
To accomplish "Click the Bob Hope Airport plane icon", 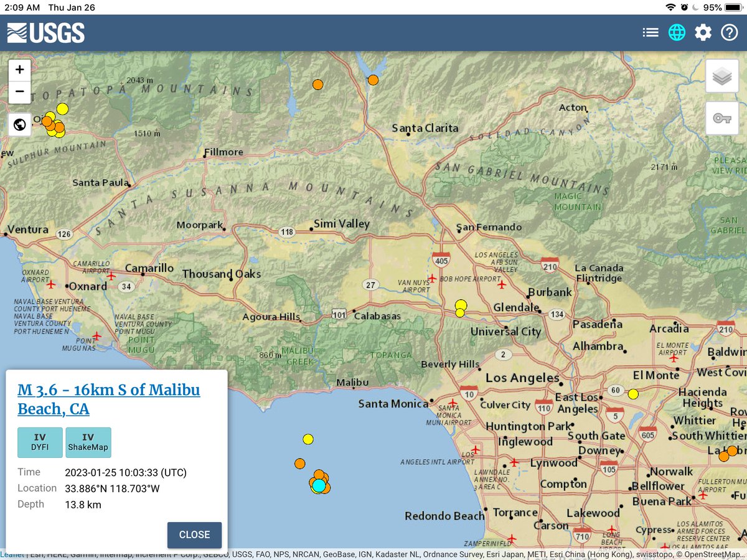I will point(502,284).
